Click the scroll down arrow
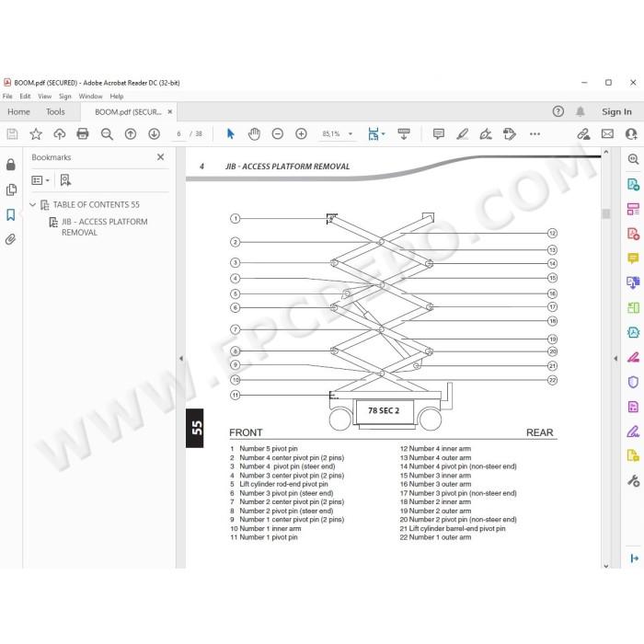Image resolution: width=644 pixels, height=644 pixels. click(605, 566)
